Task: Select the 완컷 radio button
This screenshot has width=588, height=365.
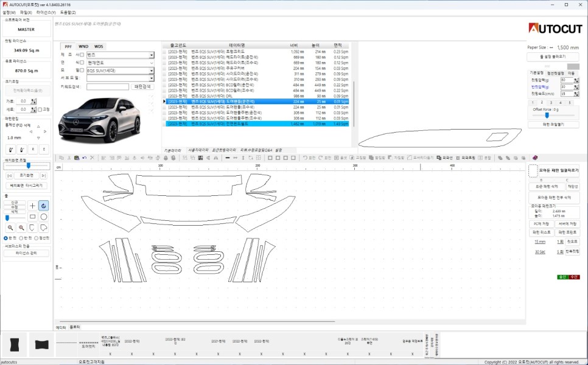Action: [5, 238]
